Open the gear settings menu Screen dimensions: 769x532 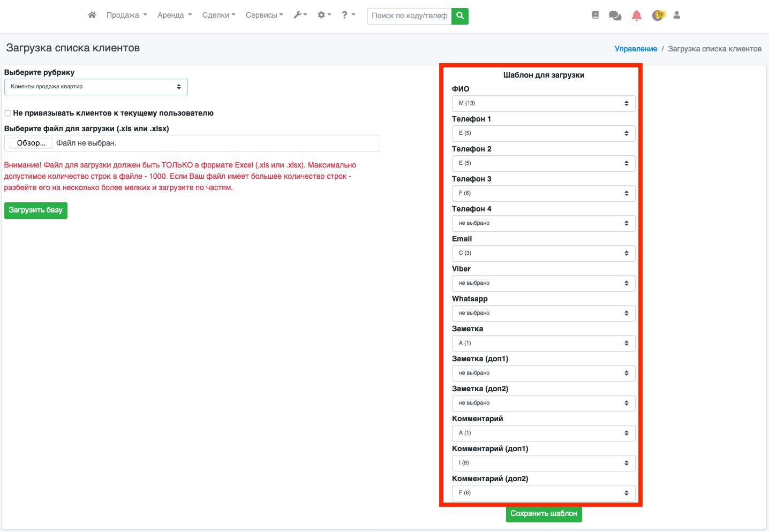tap(324, 15)
